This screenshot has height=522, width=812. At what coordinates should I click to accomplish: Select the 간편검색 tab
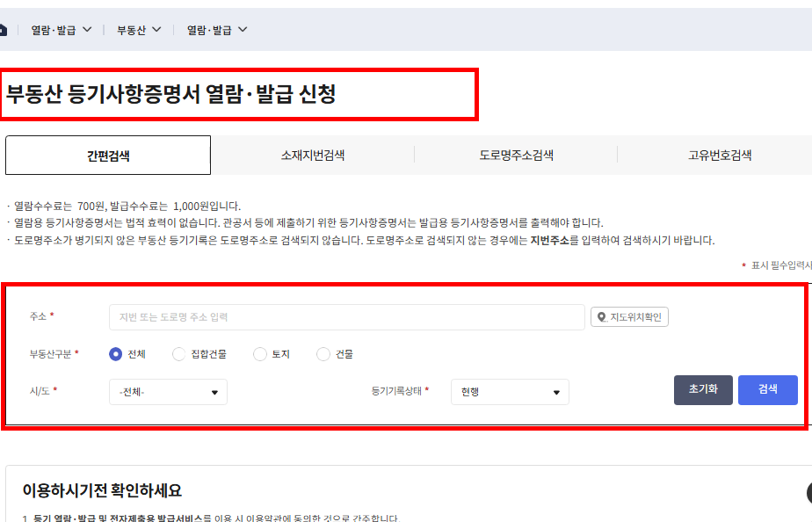point(107,155)
